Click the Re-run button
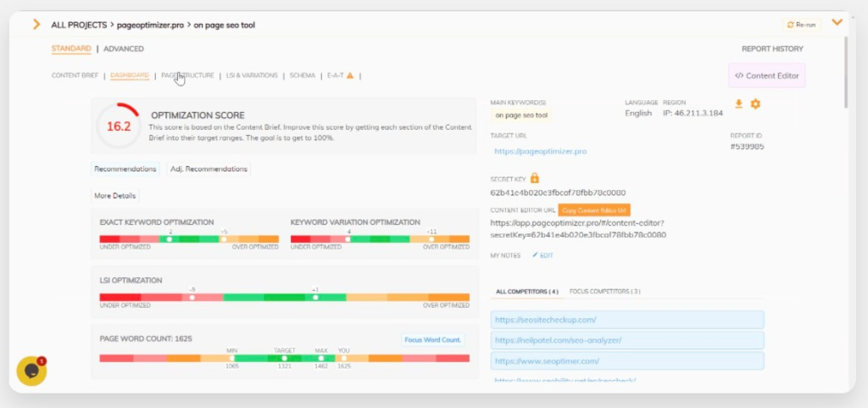The image size is (868, 408). [x=801, y=25]
